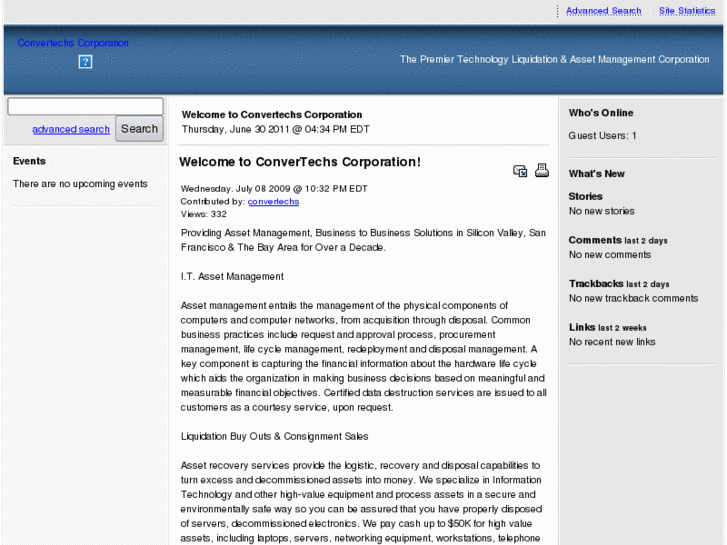Click the Search button

[x=139, y=128]
